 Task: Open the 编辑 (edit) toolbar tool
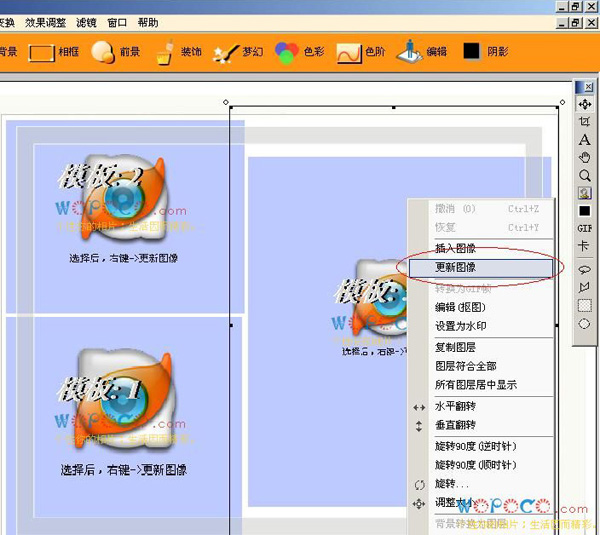(x=422, y=51)
